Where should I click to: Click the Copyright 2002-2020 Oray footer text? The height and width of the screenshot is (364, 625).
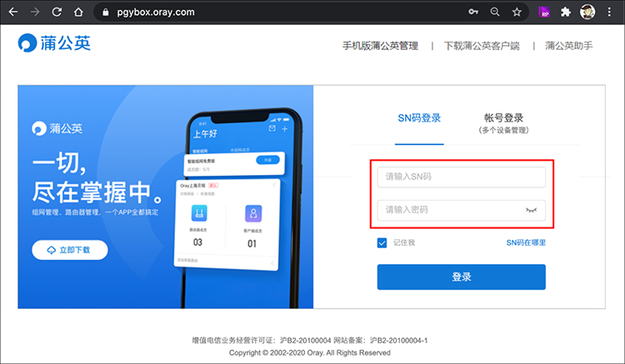click(310, 353)
